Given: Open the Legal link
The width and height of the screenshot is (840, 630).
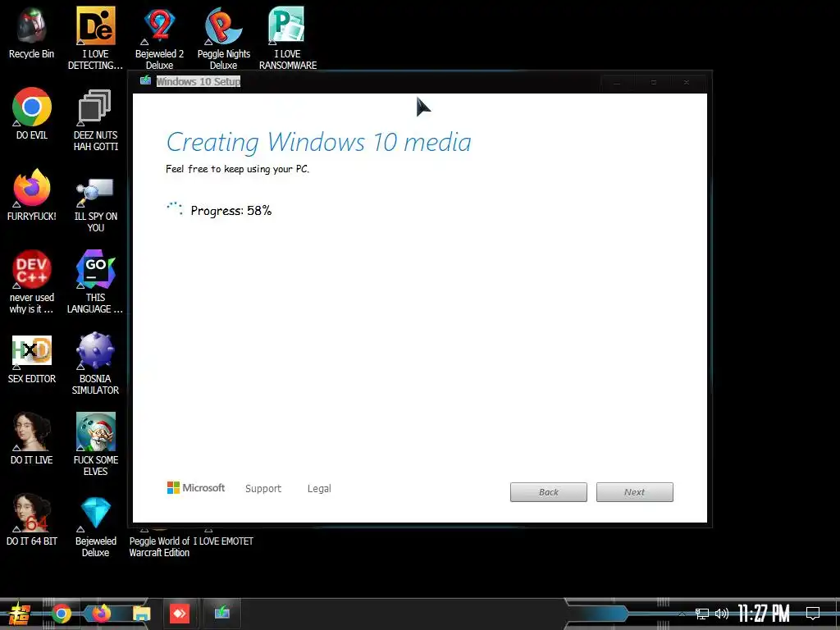Looking at the screenshot, I should coord(319,489).
